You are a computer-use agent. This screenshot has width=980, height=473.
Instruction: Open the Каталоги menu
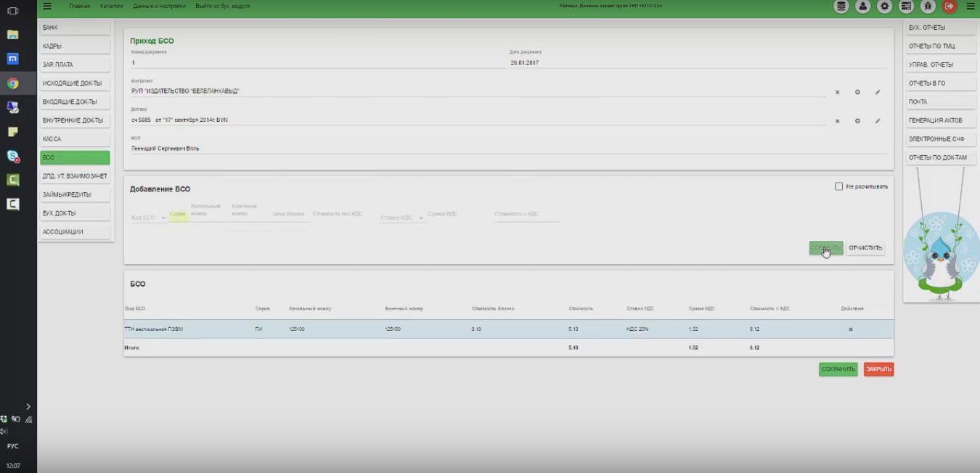pyautogui.click(x=112, y=6)
